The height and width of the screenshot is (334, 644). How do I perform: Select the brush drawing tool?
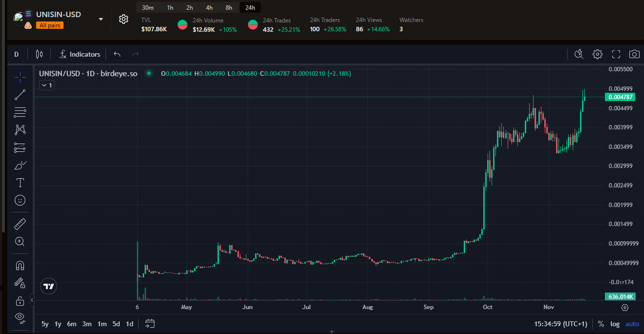pos(20,165)
